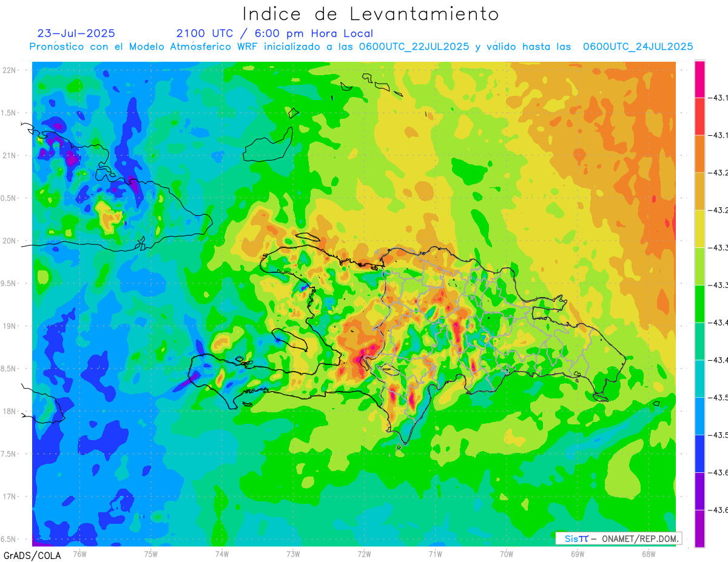Click the title 'Indice de Levantamiento'
The width and height of the screenshot is (728, 562).
click(x=371, y=13)
